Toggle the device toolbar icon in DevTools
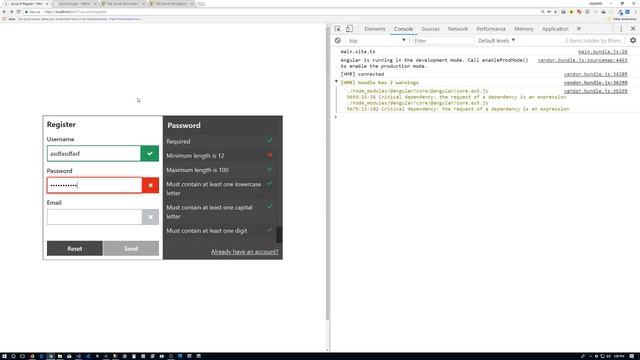The image size is (640, 360). pyautogui.click(x=349, y=29)
